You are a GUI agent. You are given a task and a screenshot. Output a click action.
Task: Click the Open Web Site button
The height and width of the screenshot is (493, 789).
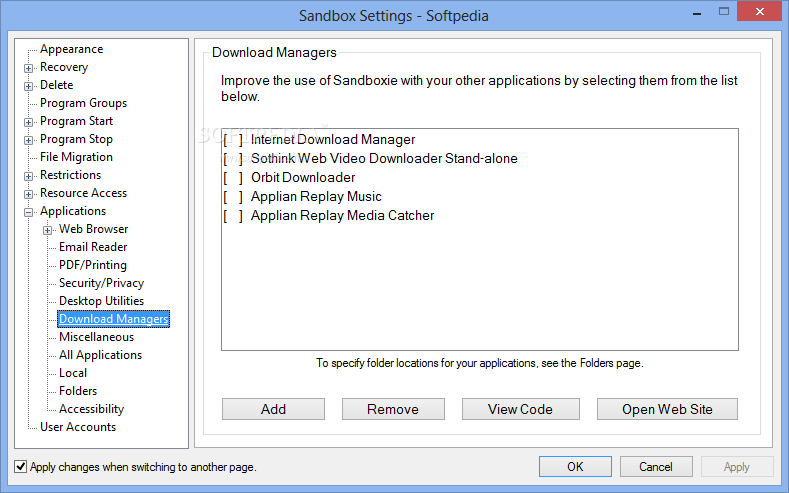click(667, 409)
